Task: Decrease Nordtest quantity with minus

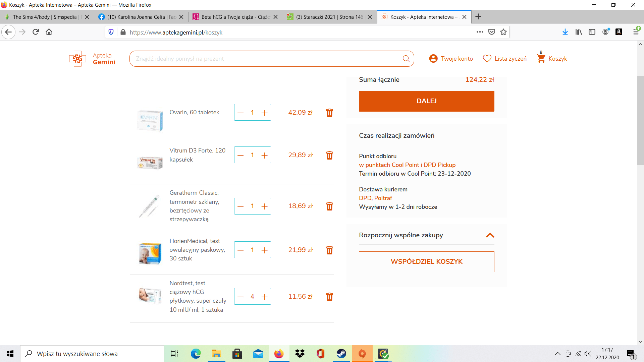Action: pyautogui.click(x=240, y=297)
